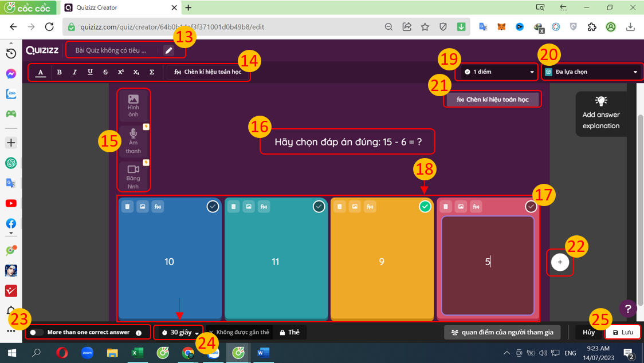Expand the Đa lựa chọn question type

[592, 72]
